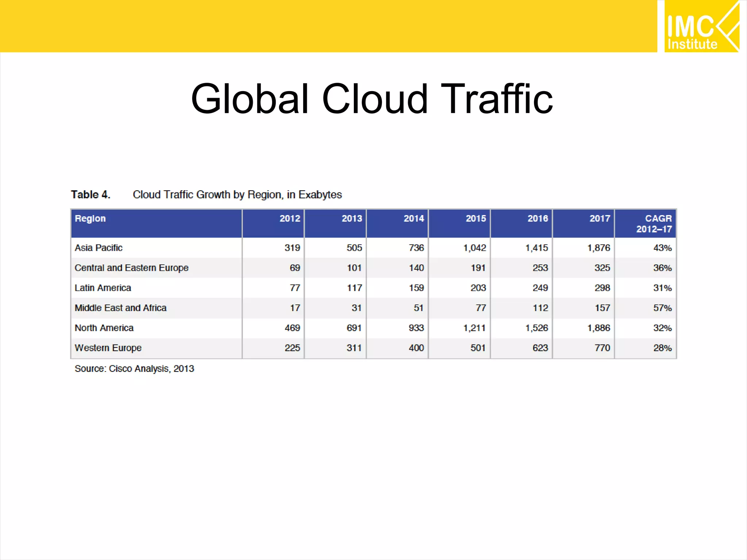Click Asia Pacific 2013 value 505
This screenshot has width=747, height=560.
click(x=355, y=248)
